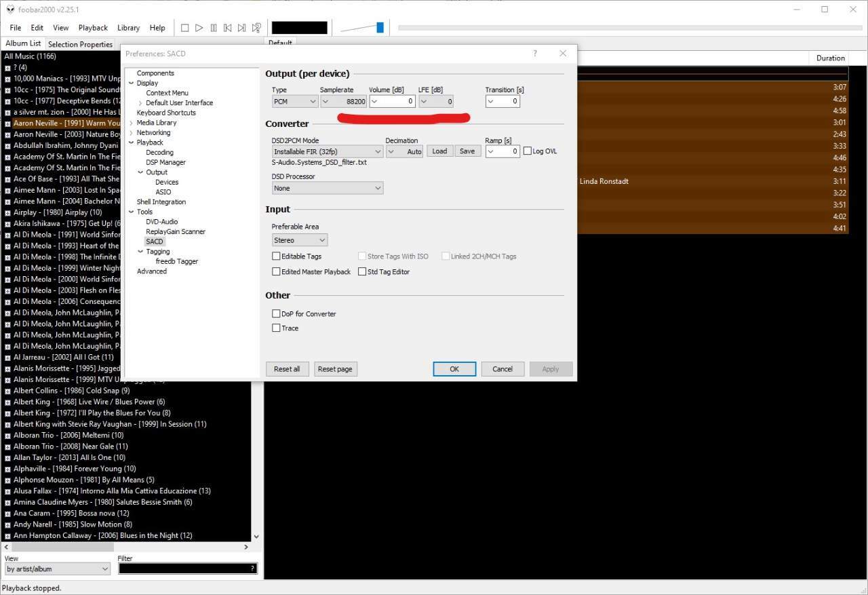Open the Library menu
The height and width of the screenshot is (595, 868).
pos(128,28)
